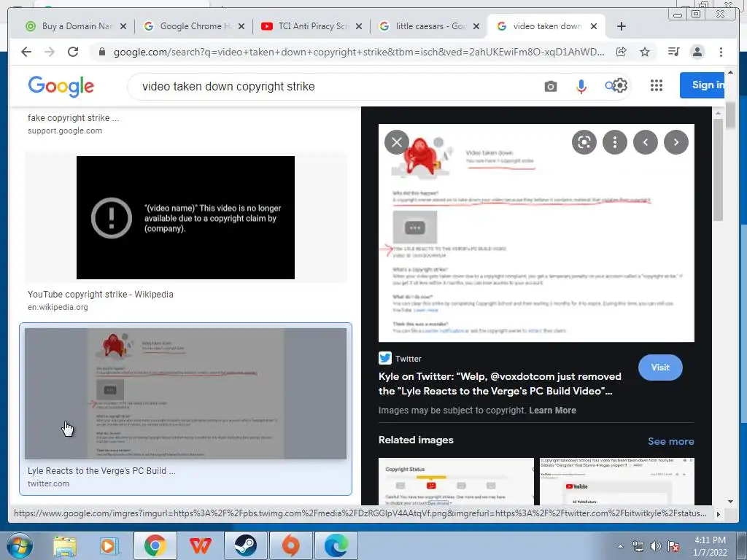
Task: Open the clock showing 4:11 PM
Action: [x=710, y=545]
